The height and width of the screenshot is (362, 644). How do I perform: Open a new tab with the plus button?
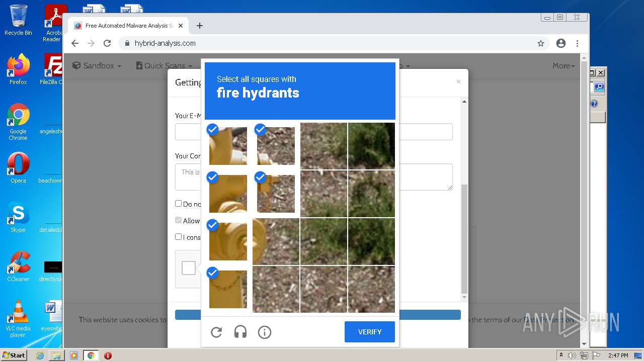click(200, 26)
